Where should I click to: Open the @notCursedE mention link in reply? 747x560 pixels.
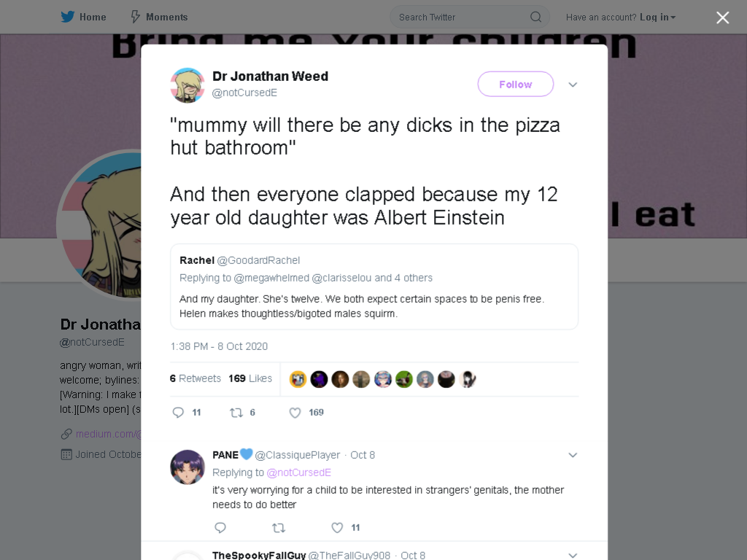tap(298, 472)
